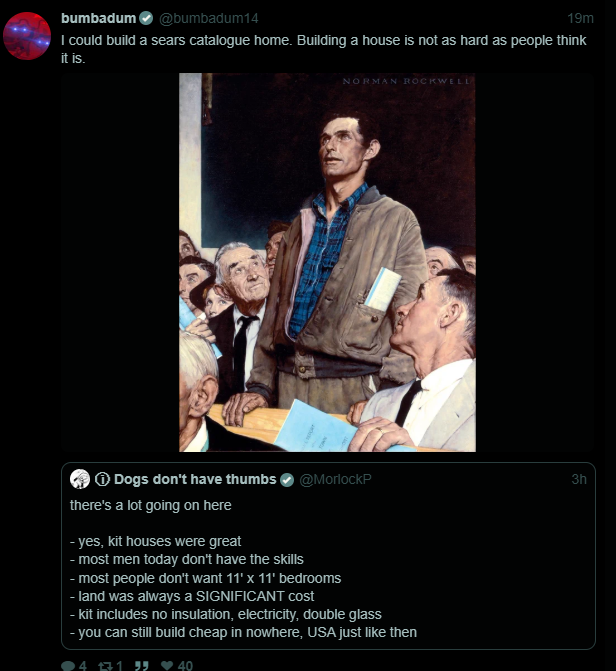
Task: Like the post with the heart icon
Action: pos(167,665)
